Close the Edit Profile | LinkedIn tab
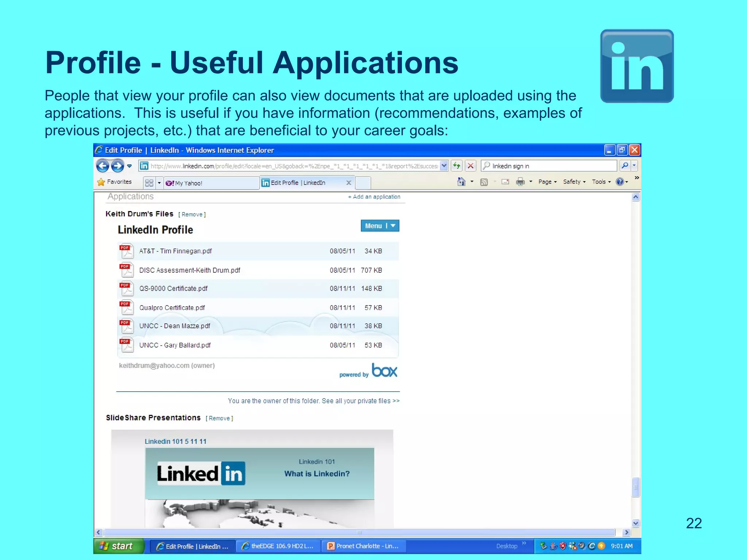This screenshot has width=747, height=560. click(x=349, y=183)
